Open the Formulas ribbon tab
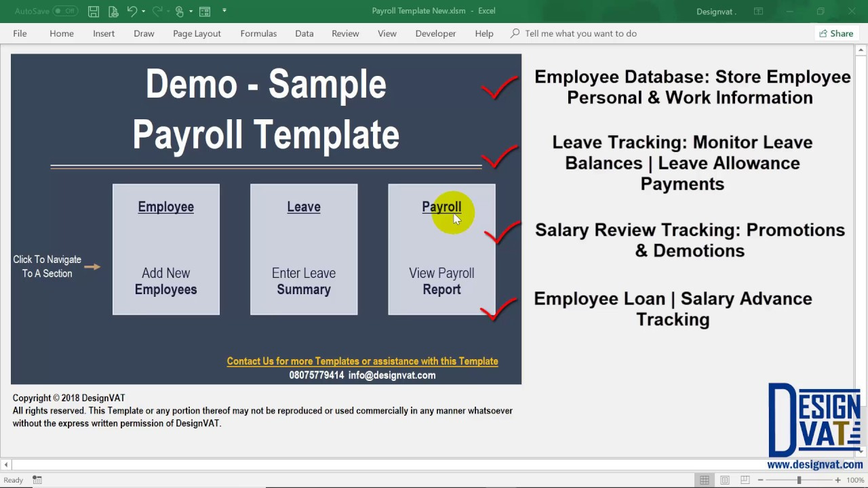The width and height of the screenshot is (868, 488). click(258, 33)
